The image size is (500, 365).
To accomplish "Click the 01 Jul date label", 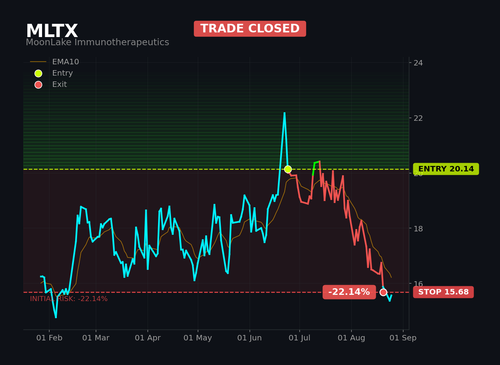I will [299, 338].
